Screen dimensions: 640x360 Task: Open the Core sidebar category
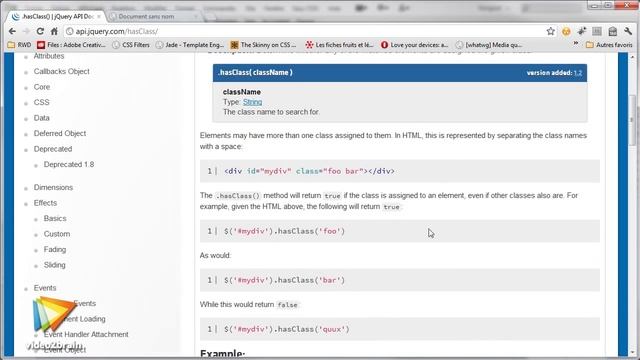(x=42, y=87)
